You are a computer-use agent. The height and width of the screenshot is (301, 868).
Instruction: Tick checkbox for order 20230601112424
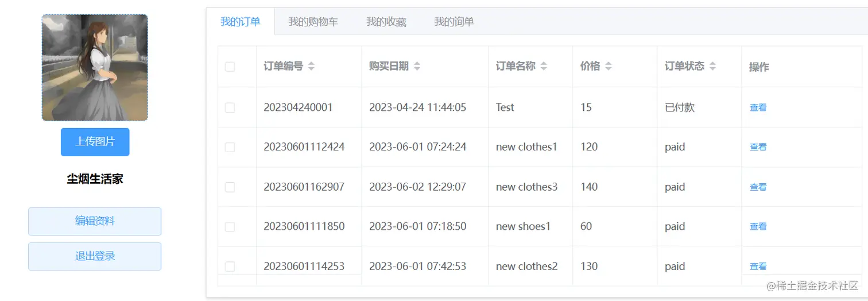click(230, 147)
